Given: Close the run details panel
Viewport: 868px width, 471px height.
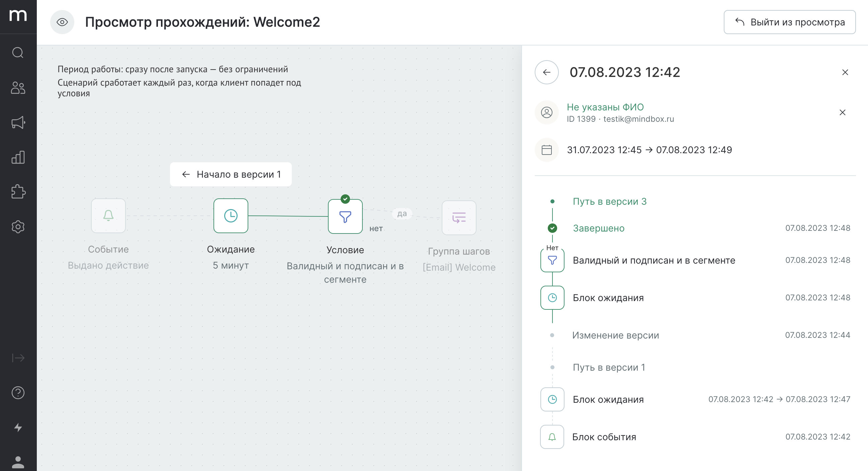Looking at the screenshot, I should click(x=845, y=72).
